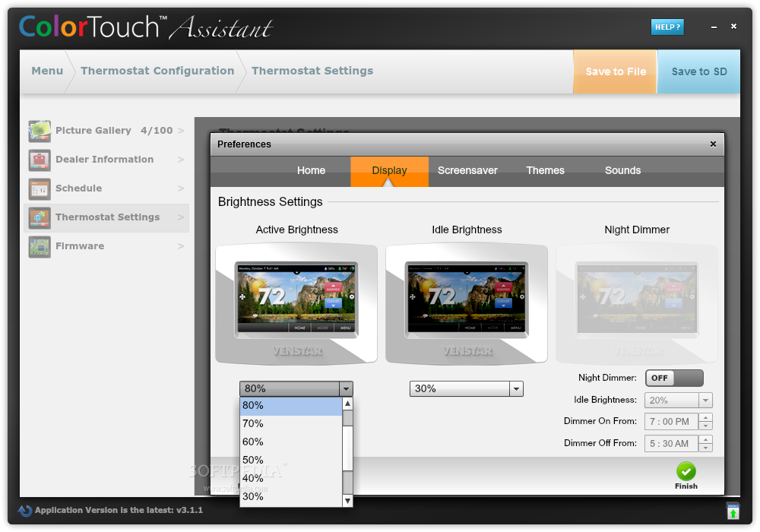
Task: Open the Picture Gallery 4/100 sidebar row
Action: click(x=106, y=131)
